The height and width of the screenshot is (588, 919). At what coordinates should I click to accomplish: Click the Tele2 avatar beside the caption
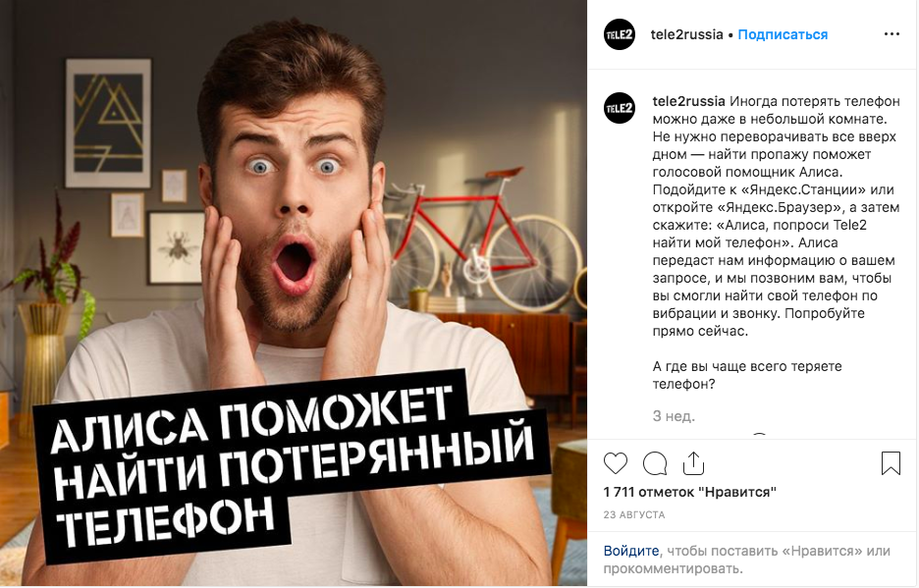click(620, 108)
